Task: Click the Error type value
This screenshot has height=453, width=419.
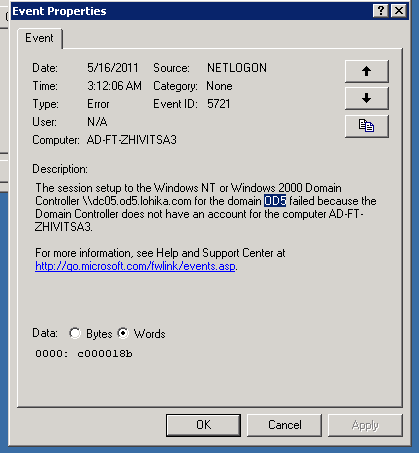Action: pos(98,104)
